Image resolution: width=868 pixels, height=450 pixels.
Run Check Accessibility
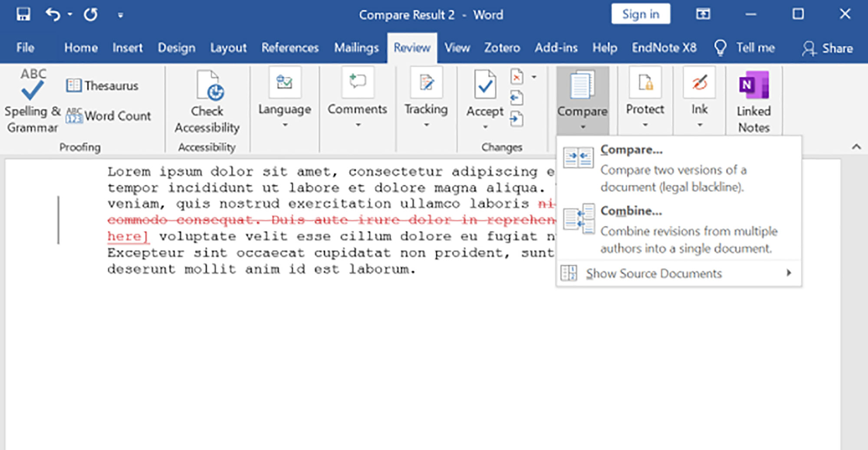click(x=207, y=102)
